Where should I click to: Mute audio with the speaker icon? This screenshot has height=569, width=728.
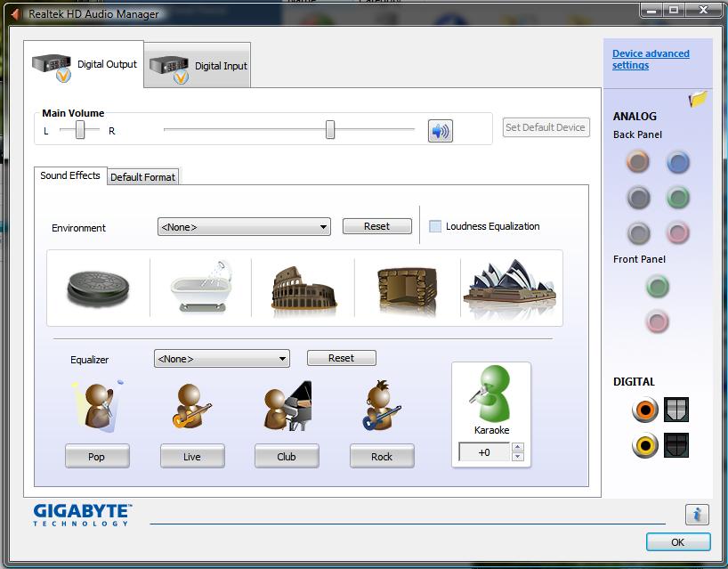coord(441,131)
